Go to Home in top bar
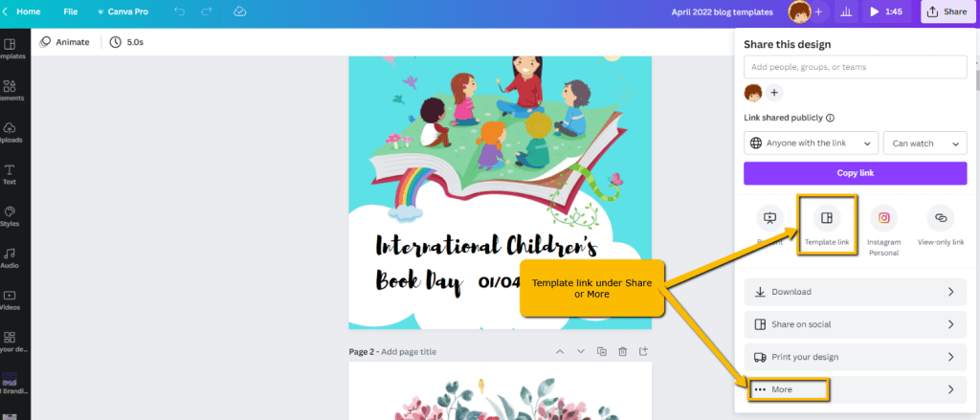The image size is (980, 420). 23,11
